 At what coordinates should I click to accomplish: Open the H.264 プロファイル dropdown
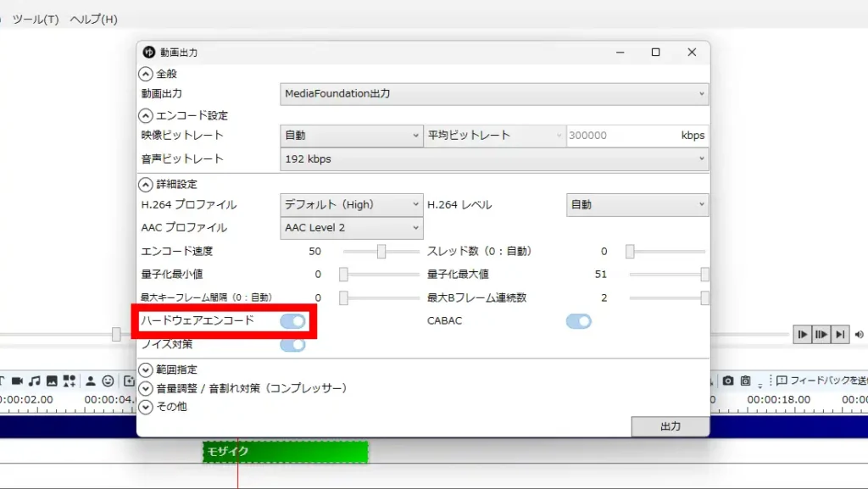(x=351, y=203)
